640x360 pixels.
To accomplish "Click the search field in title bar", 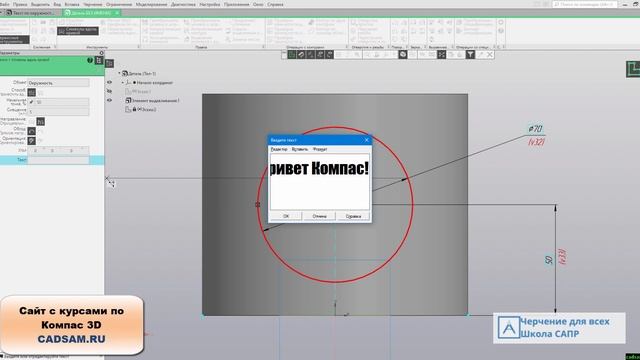I will coord(584,4).
